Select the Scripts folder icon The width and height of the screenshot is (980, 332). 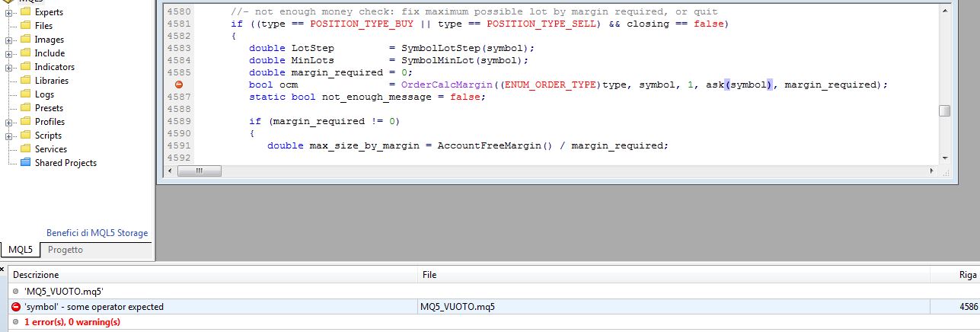pyautogui.click(x=25, y=136)
